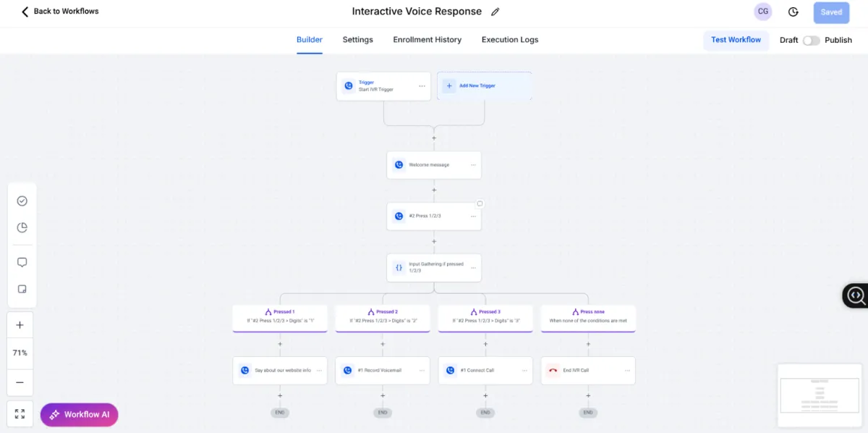The height and width of the screenshot is (433, 868).
Task: Open options menu on Start IVR Trigger
Action: [x=422, y=86]
